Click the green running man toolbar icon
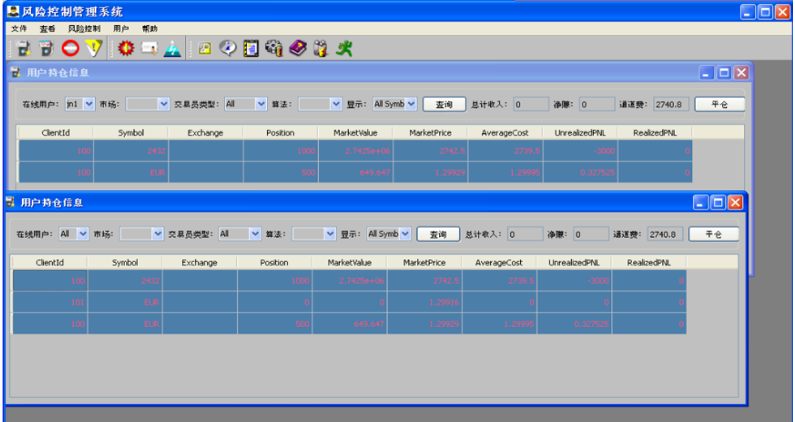This screenshot has height=422, width=795. coord(345,48)
